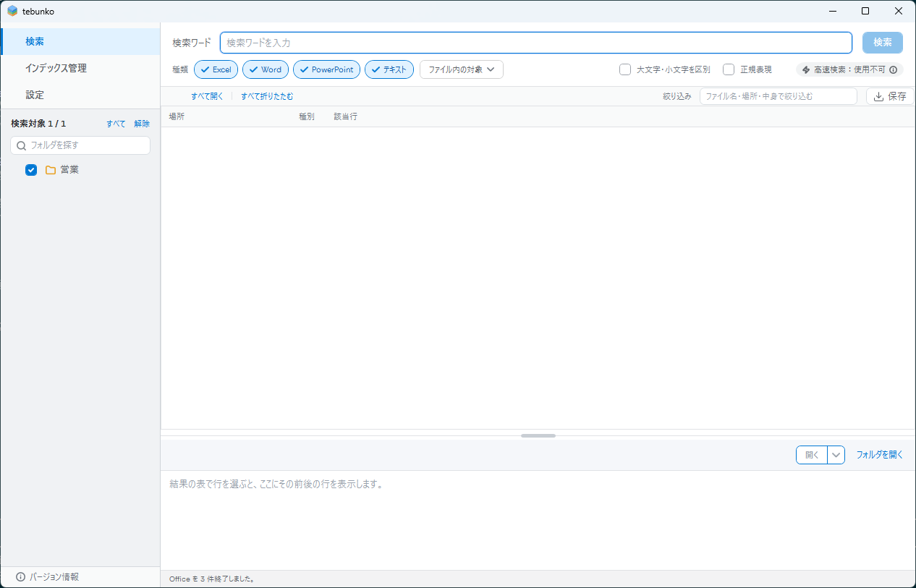The height and width of the screenshot is (588, 916).
Task: Uncheck the 営業 folder checkbox
Action: 31,170
